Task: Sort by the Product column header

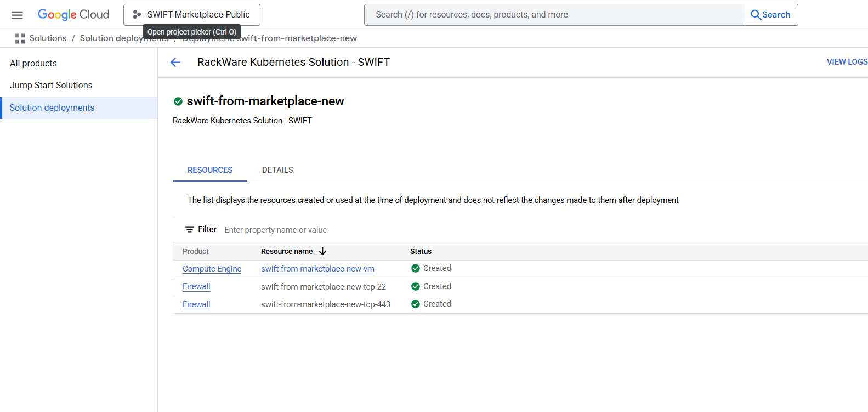Action: pos(196,251)
